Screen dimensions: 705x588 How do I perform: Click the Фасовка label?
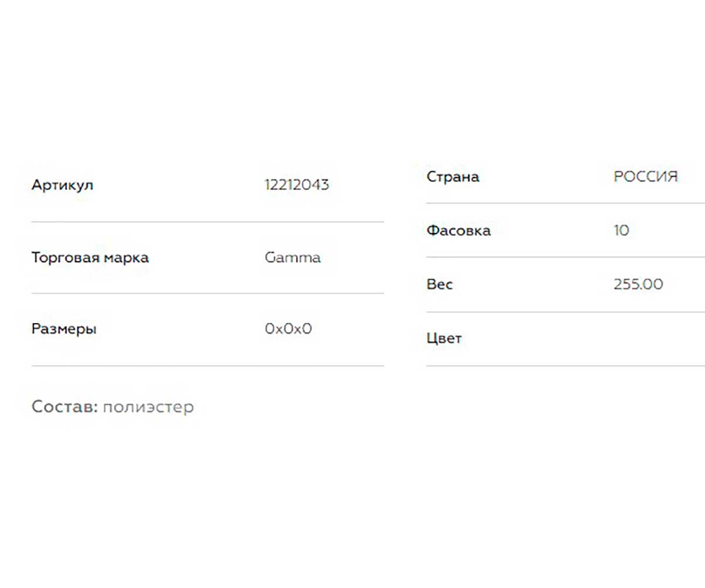point(458,230)
